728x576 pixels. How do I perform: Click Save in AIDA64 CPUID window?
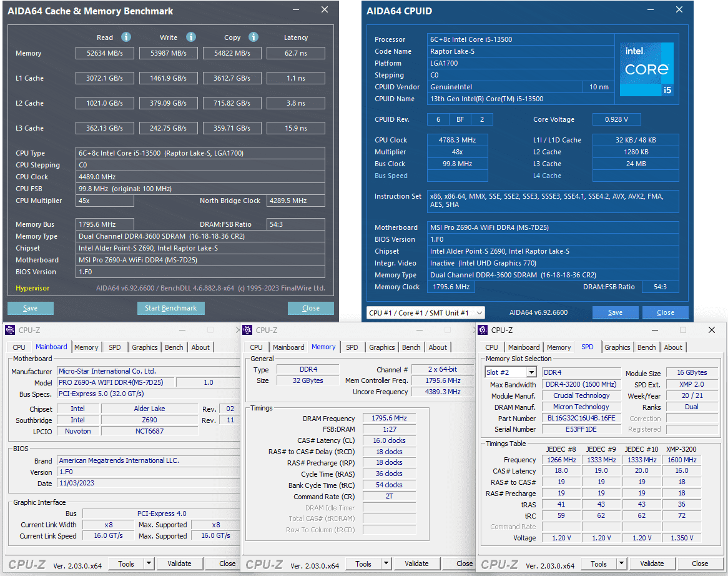615,312
